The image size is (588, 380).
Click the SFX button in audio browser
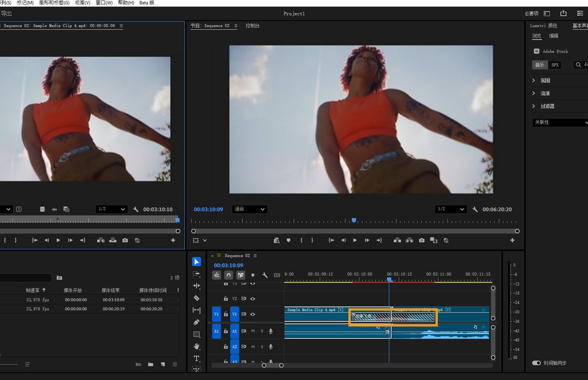pyautogui.click(x=555, y=65)
